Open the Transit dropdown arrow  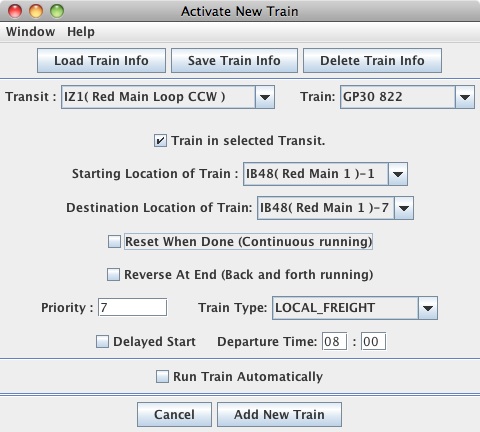265,97
